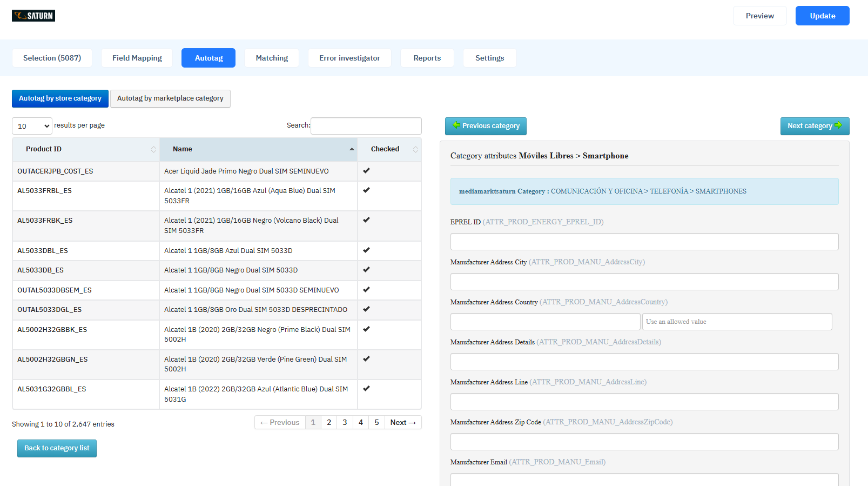Go to Next category
The image size is (868, 486).
pos(815,126)
